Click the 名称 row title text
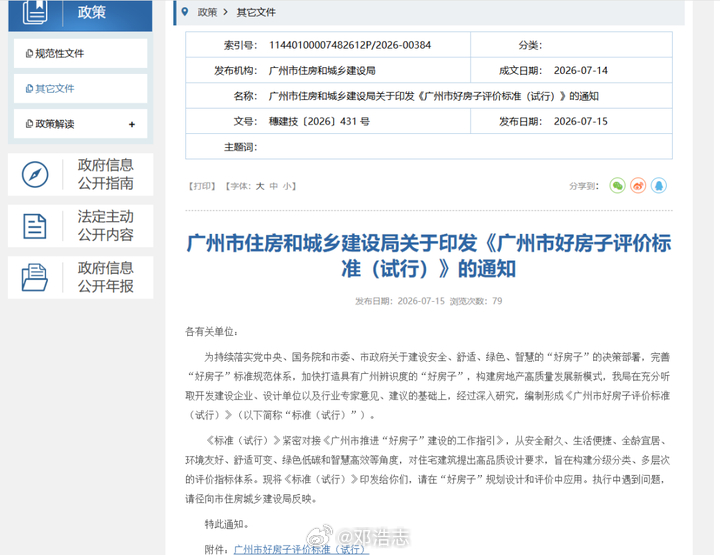The height and width of the screenshot is (555, 720). point(433,96)
